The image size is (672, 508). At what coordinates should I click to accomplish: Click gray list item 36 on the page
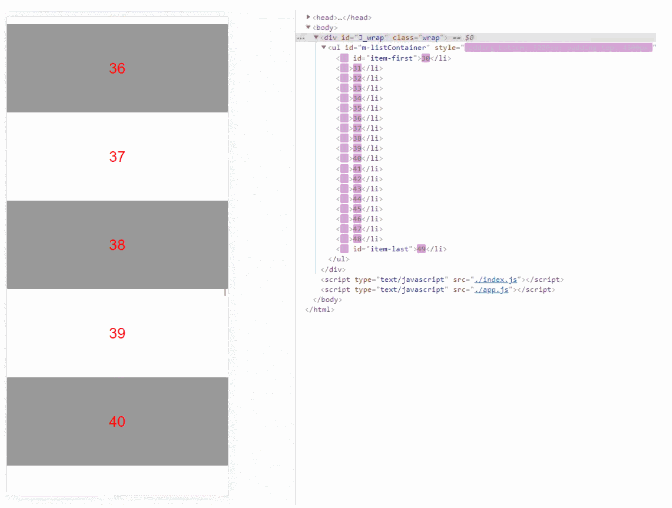point(117,68)
